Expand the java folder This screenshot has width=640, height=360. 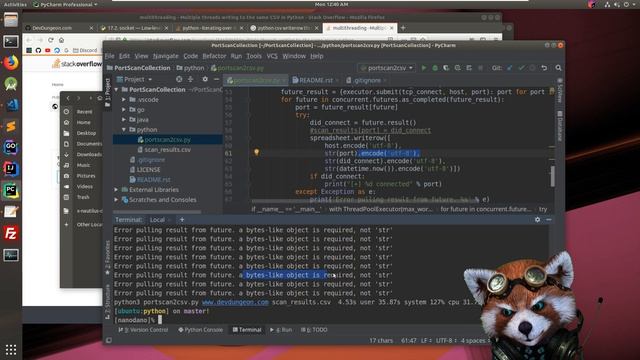click(x=124, y=120)
